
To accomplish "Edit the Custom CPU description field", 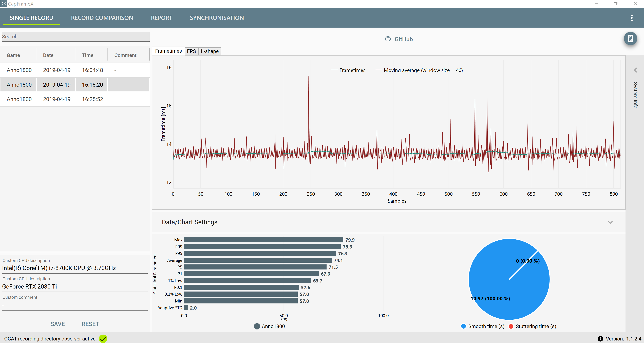I will tap(75, 268).
